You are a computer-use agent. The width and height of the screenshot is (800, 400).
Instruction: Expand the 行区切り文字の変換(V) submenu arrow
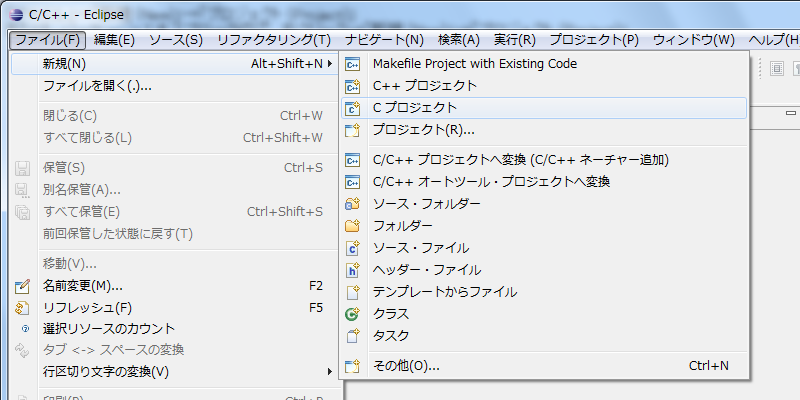pyautogui.click(x=330, y=371)
